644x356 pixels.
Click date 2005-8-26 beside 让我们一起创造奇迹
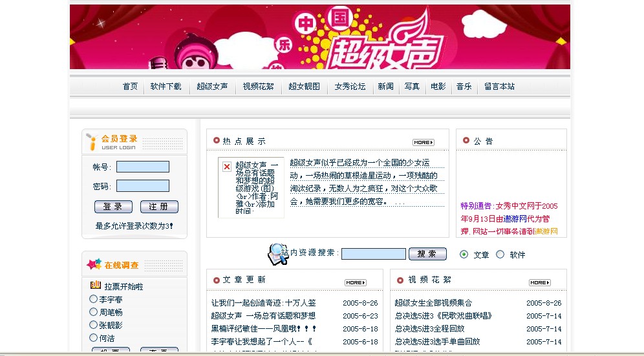360,303
